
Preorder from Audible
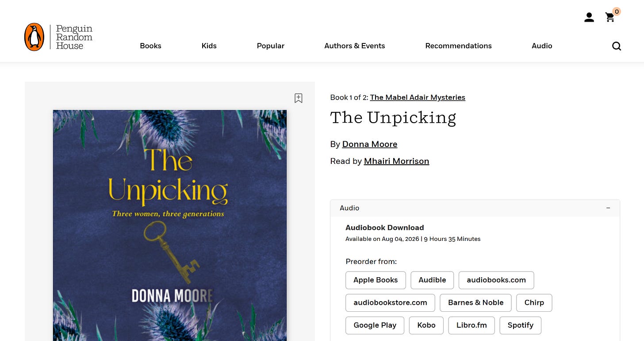[432, 280]
